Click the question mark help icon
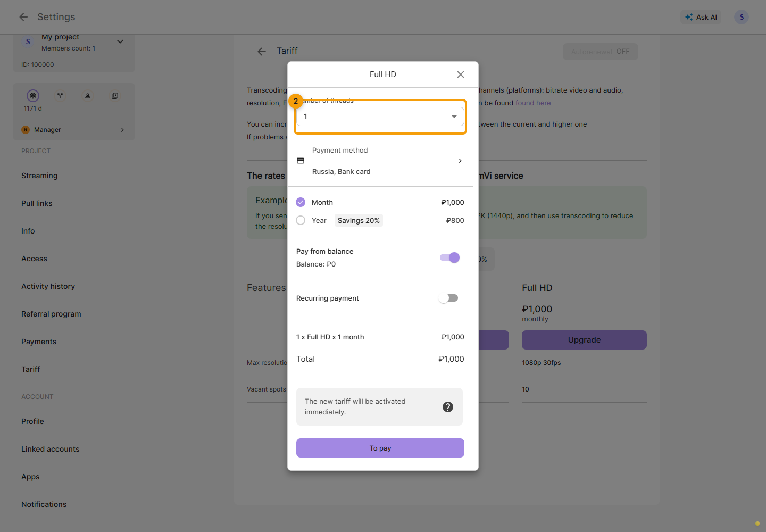 coord(448,407)
